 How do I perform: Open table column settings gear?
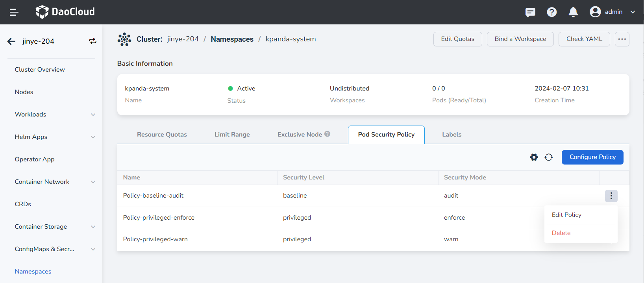coord(534,157)
